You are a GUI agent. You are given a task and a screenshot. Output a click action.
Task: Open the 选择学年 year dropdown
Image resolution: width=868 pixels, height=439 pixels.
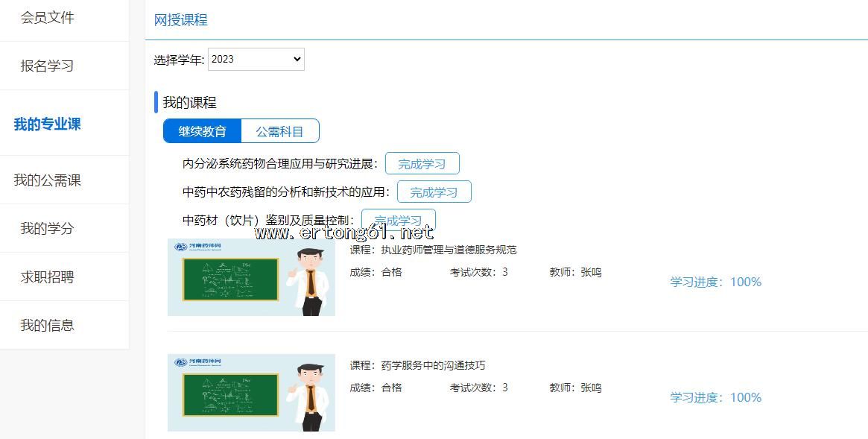256,60
